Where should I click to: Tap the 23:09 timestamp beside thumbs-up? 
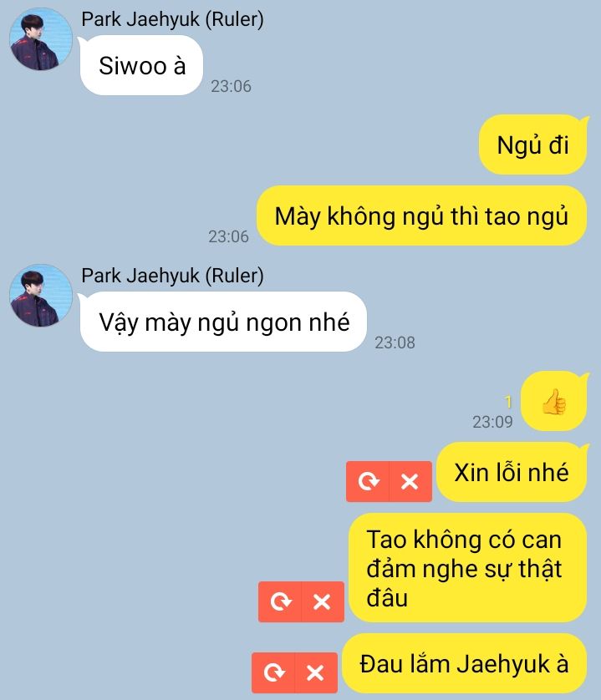pyautogui.click(x=492, y=422)
